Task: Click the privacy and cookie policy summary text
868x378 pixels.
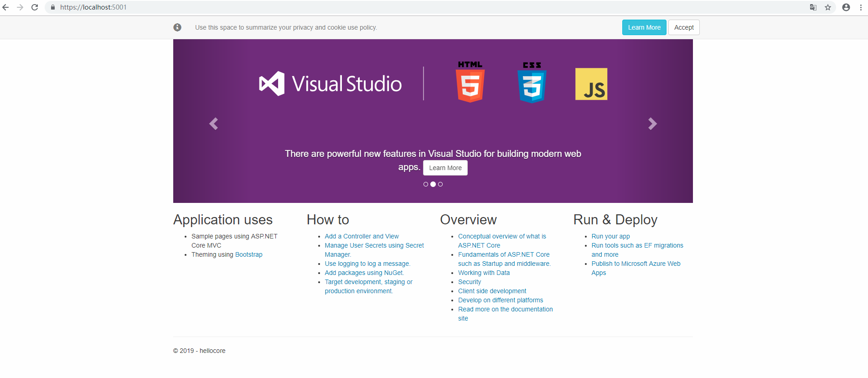Action: [286, 27]
